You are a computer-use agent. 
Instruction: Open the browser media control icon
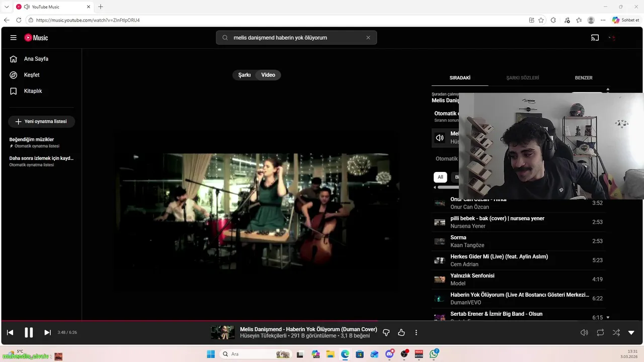(x=567, y=20)
